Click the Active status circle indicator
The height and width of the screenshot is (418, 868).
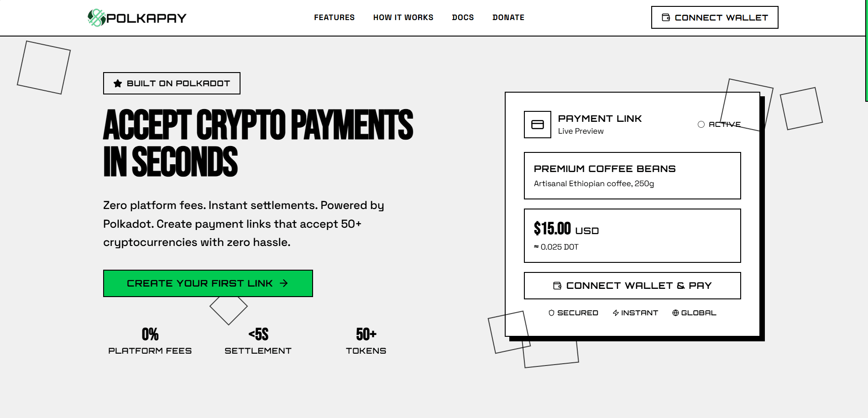[701, 125]
